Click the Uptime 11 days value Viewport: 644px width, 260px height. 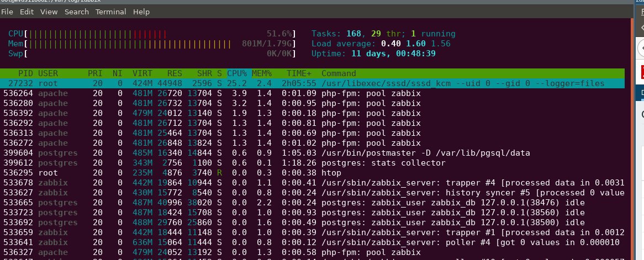(x=393, y=54)
